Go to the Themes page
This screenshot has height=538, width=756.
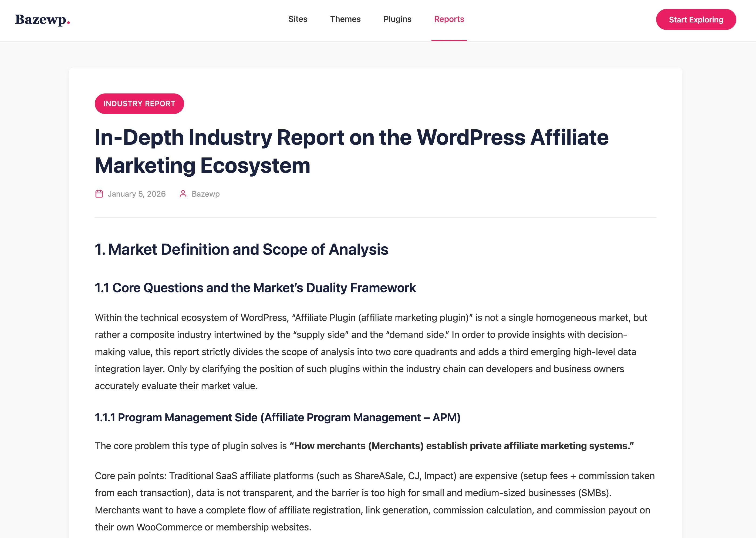(x=345, y=19)
